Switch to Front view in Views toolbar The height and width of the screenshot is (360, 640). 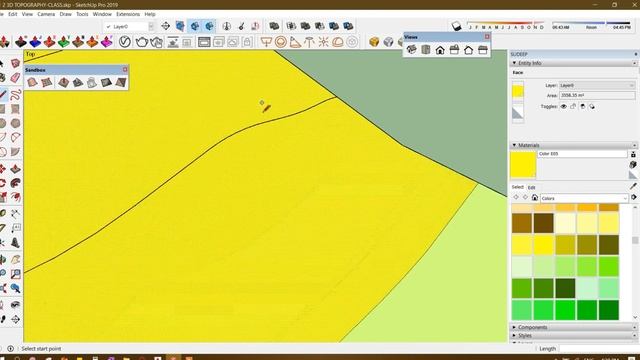click(440, 50)
